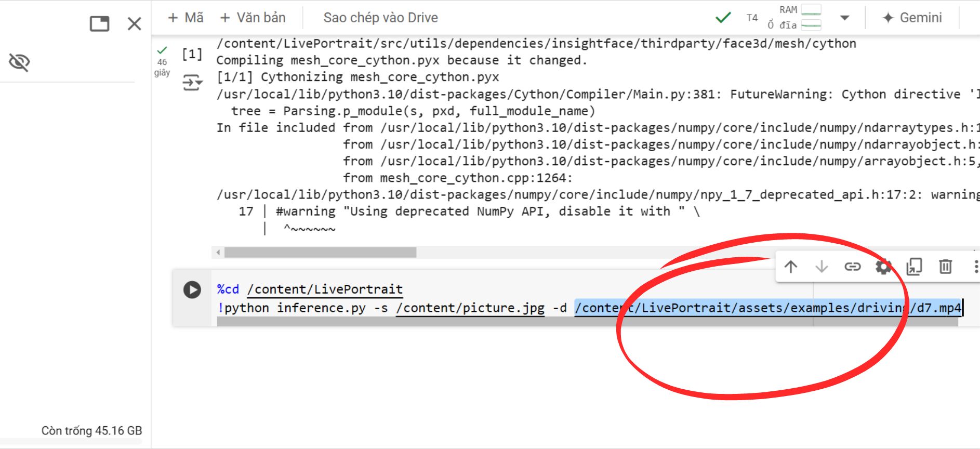Move cell up with the up arrow
Screen dimensions: 980x449
791,267
